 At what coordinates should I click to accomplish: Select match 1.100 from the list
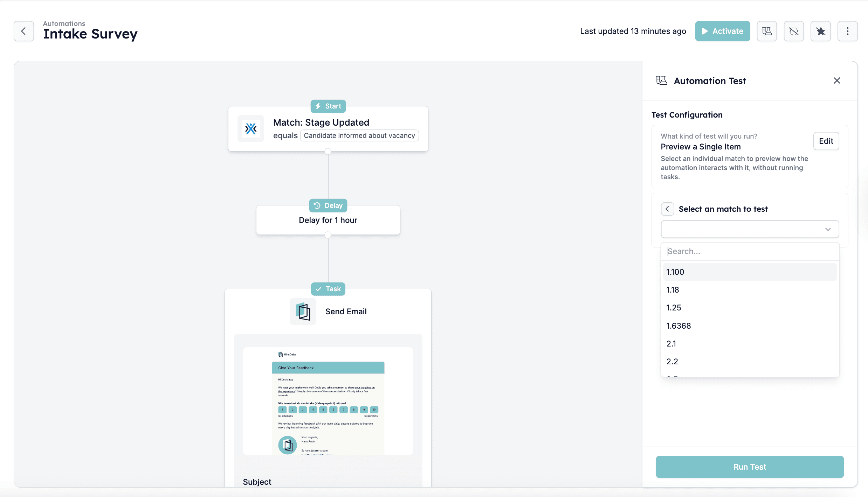(750, 272)
